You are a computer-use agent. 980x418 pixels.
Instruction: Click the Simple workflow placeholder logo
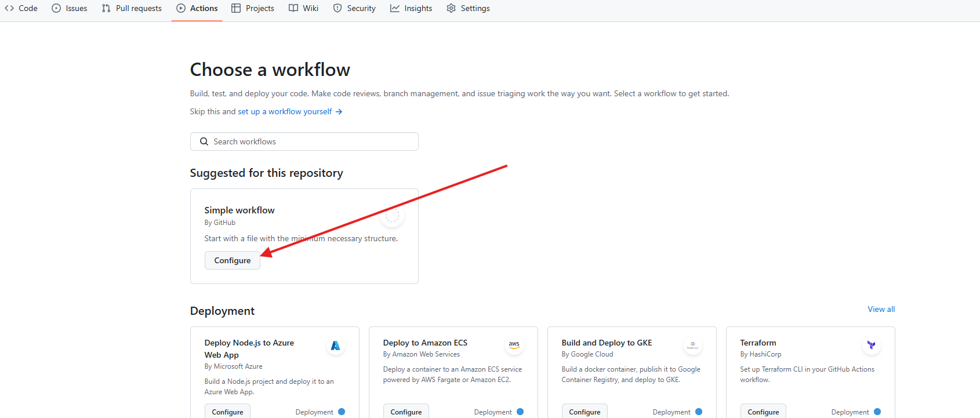tap(393, 216)
